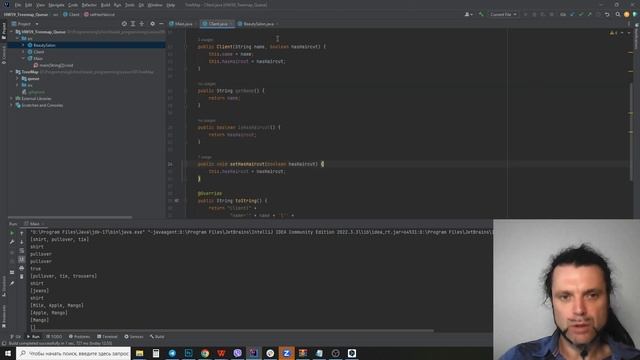Open the Build menu

pos(105,5)
